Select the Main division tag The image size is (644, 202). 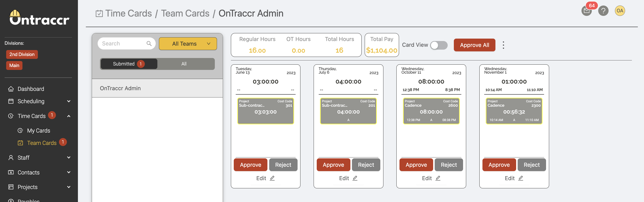pos(14,65)
